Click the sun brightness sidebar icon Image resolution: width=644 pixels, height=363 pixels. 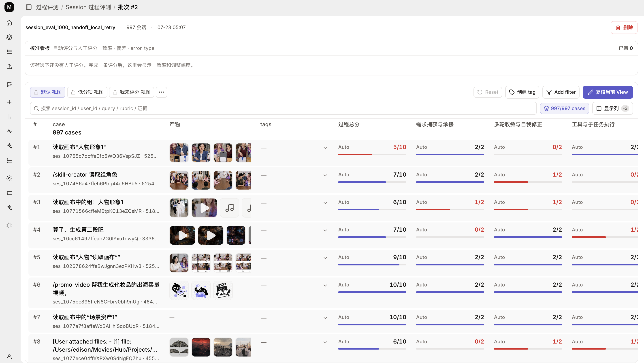coord(9,178)
